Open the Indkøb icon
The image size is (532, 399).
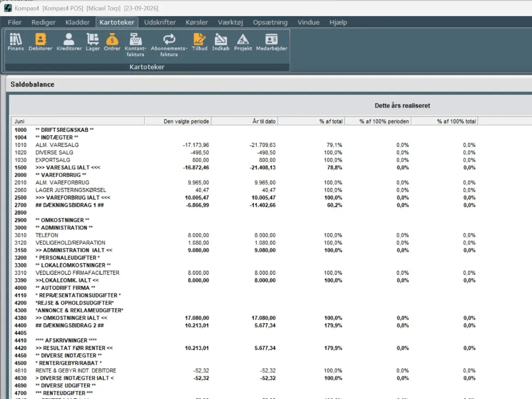pos(221,42)
